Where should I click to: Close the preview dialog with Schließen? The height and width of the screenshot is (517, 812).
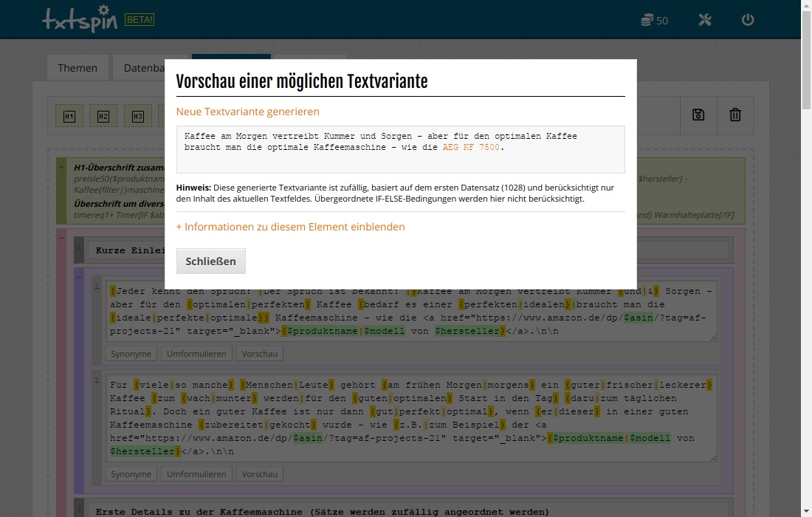pyautogui.click(x=210, y=261)
